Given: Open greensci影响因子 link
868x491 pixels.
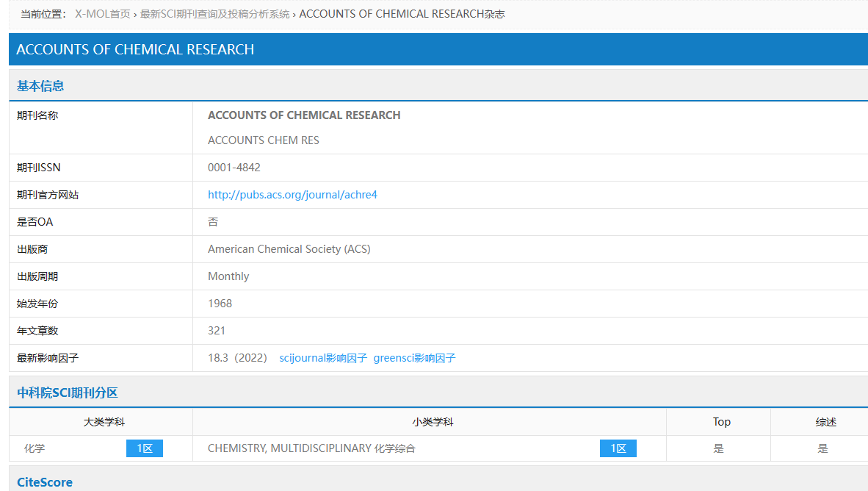Looking at the screenshot, I should pyautogui.click(x=414, y=358).
